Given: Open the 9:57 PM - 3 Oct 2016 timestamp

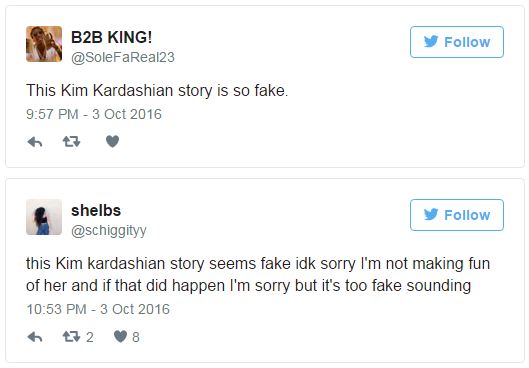Looking at the screenshot, I should click(94, 114).
